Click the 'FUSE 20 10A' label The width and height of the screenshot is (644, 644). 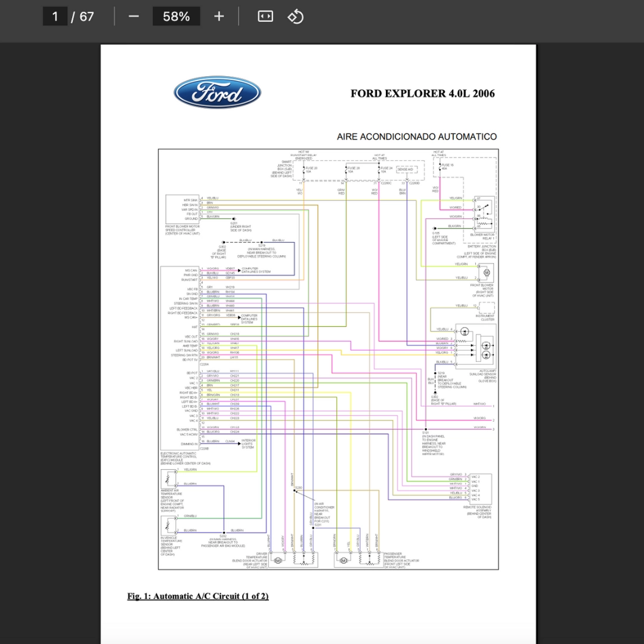pyautogui.click(x=311, y=169)
